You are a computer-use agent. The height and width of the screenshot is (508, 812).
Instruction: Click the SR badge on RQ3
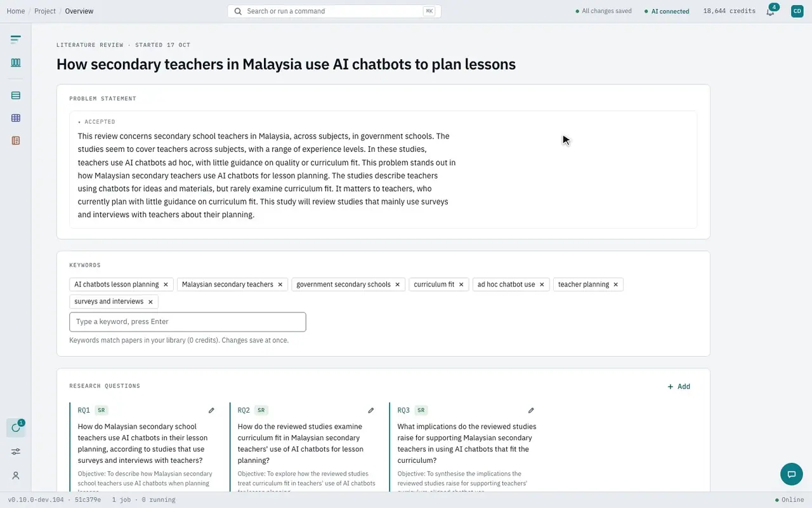coord(421,410)
